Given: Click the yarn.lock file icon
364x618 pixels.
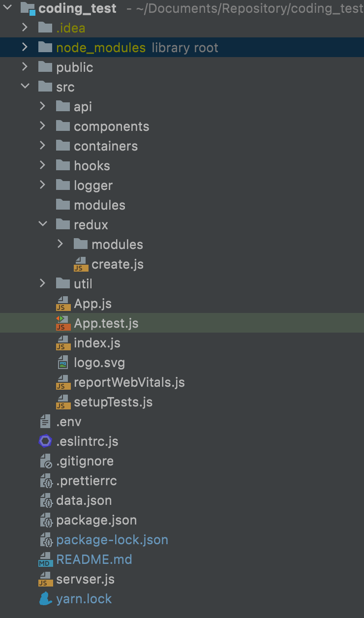Looking at the screenshot, I should tap(45, 599).
